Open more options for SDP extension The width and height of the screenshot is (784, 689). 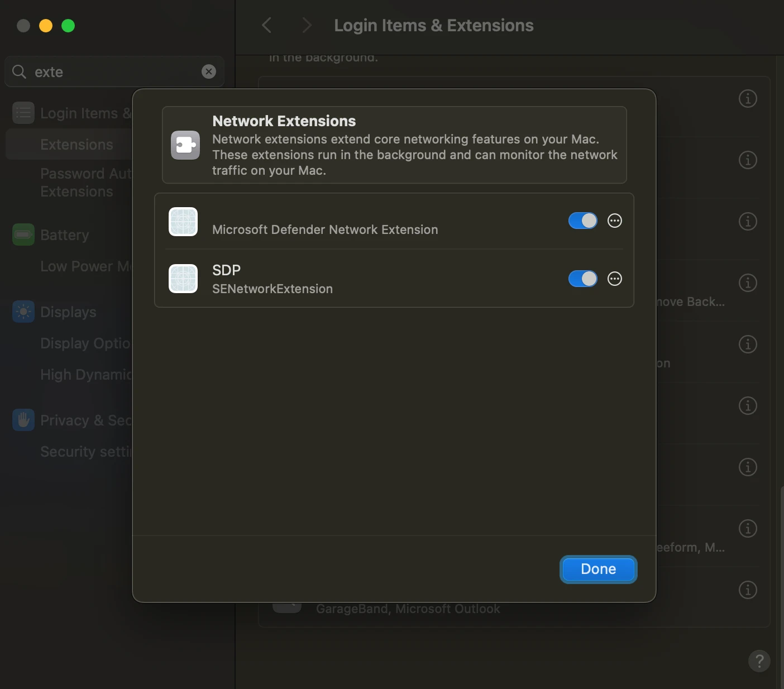[614, 279]
